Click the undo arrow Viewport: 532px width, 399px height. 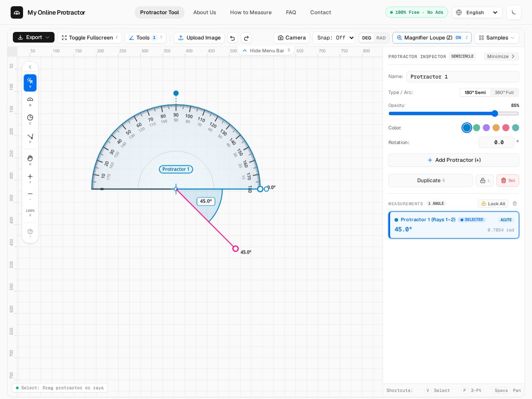pyautogui.click(x=233, y=38)
